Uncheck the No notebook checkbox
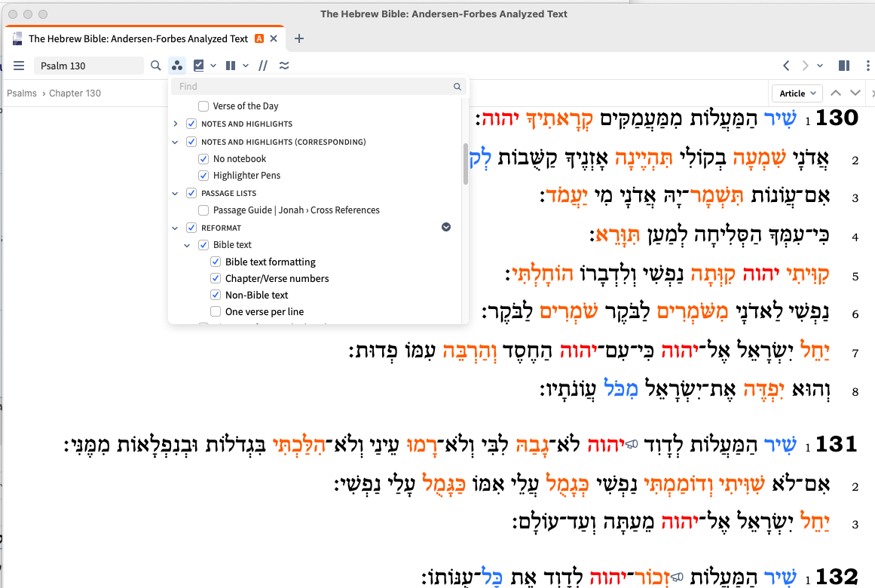This screenshot has width=875, height=588. coord(203,158)
